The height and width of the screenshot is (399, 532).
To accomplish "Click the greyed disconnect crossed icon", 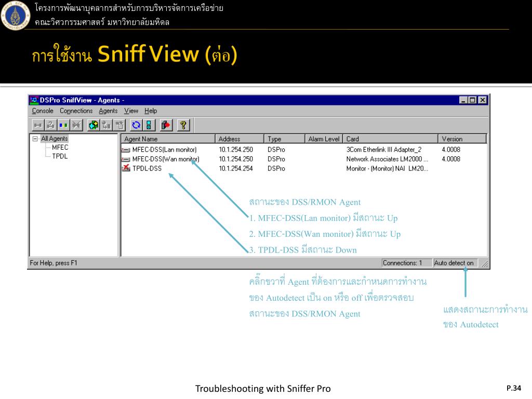I will tap(76, 125).
